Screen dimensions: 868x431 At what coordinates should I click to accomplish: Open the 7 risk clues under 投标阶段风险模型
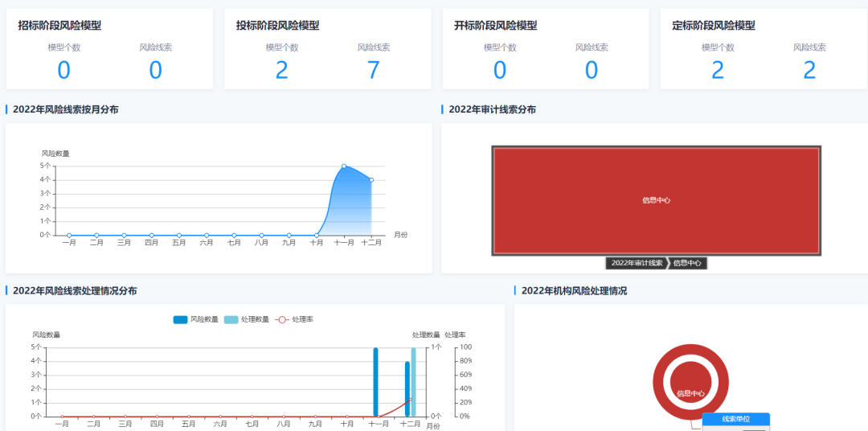click(373, 70)
